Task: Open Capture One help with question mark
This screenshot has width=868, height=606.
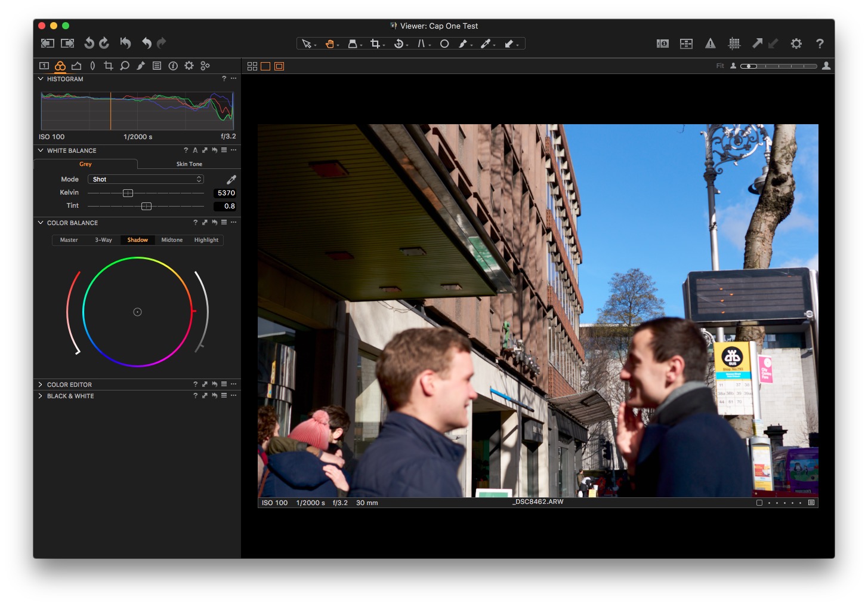Action: pyautogui.click(x=820, y=43)
